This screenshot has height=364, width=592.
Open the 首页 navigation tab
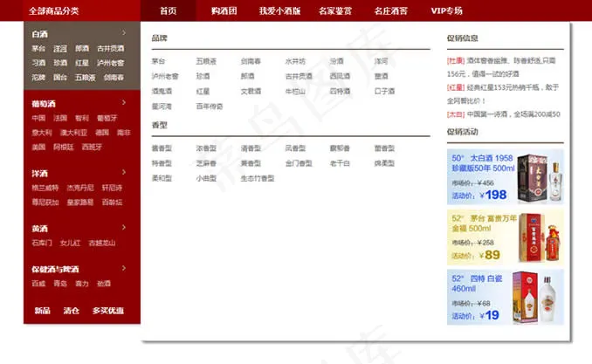(x=169, y=10)
